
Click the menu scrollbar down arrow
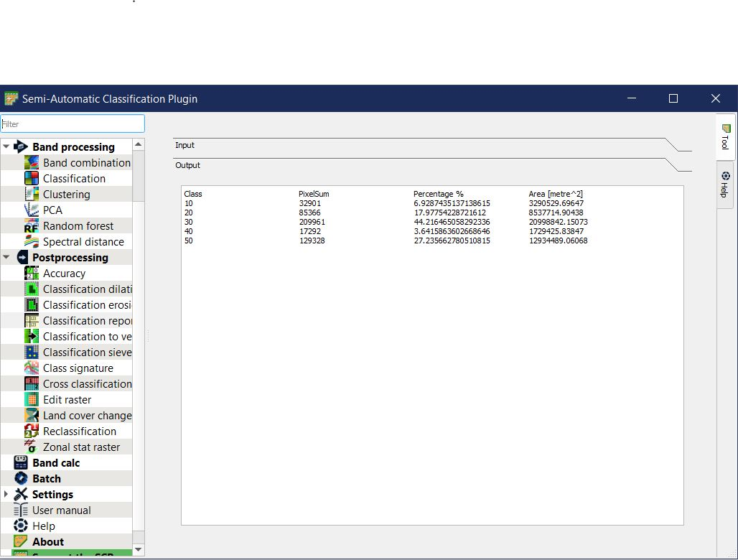(x=139, y=550)
